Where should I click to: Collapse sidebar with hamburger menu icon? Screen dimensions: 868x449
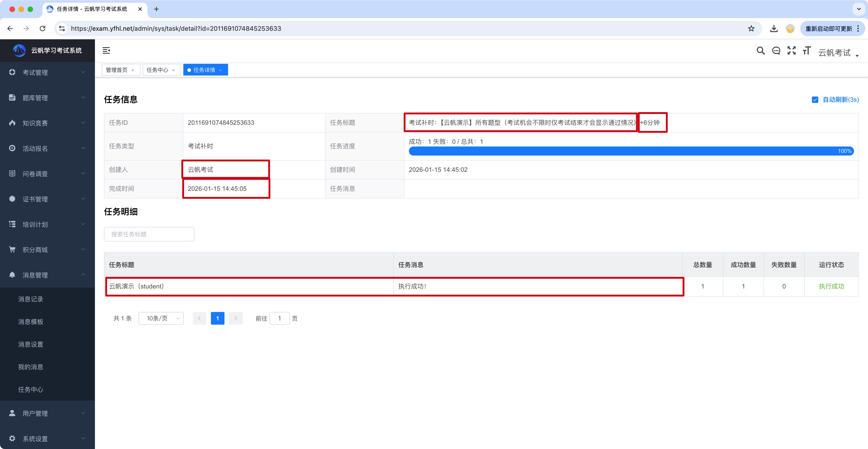pyautogui.click(x=106, y=51)
